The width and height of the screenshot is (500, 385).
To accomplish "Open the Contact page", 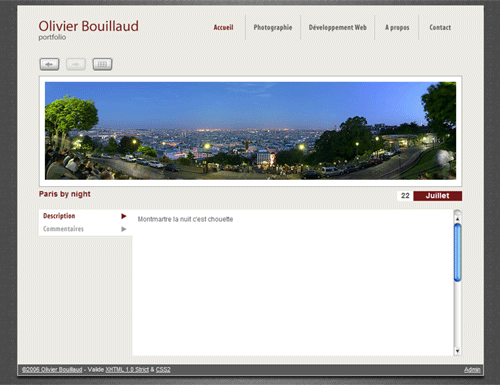I will point(440,28).
